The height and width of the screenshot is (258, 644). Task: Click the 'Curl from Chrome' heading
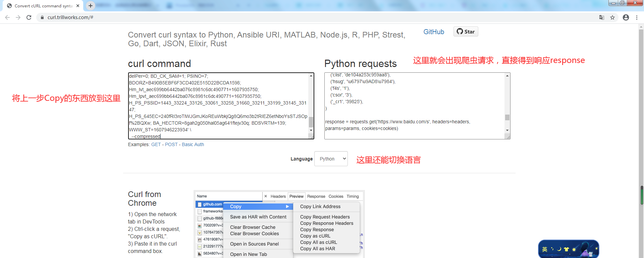[145, 199]
